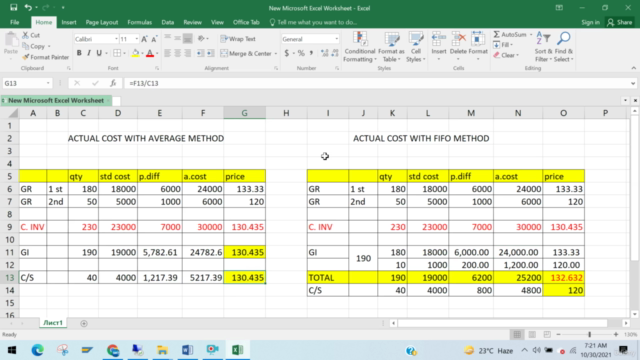Click the Copy command icon
Image resolution: width=640 pixels, height=360 pixels.
click(x=26, y=46)
